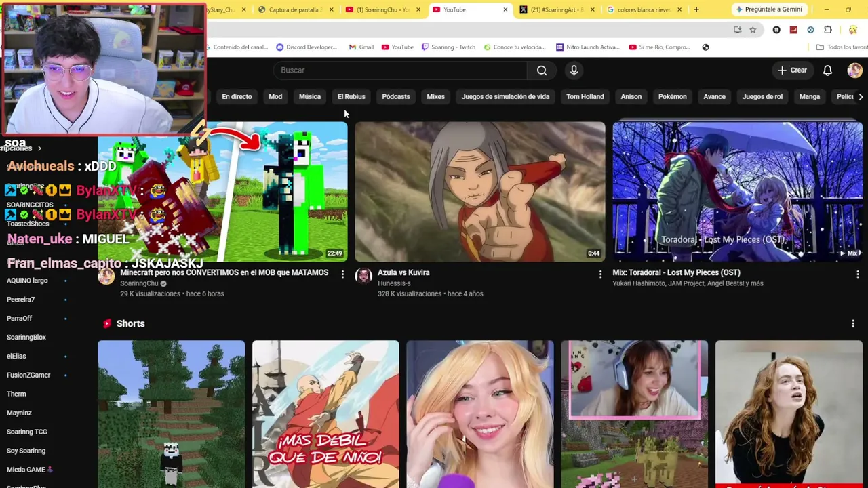Select the Pódcasts filter chip
The image size is (868, 488).
pyautogui.click(x=396, y=96)
